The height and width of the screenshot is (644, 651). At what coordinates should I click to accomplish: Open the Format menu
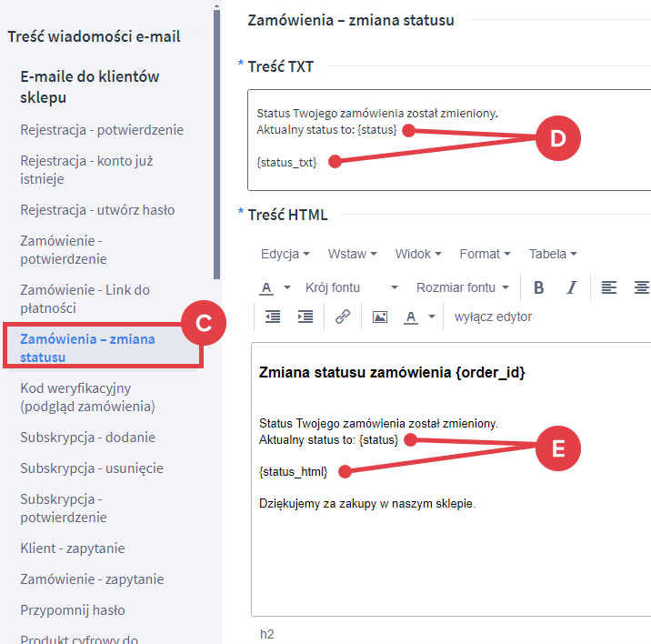coord(485,254)
